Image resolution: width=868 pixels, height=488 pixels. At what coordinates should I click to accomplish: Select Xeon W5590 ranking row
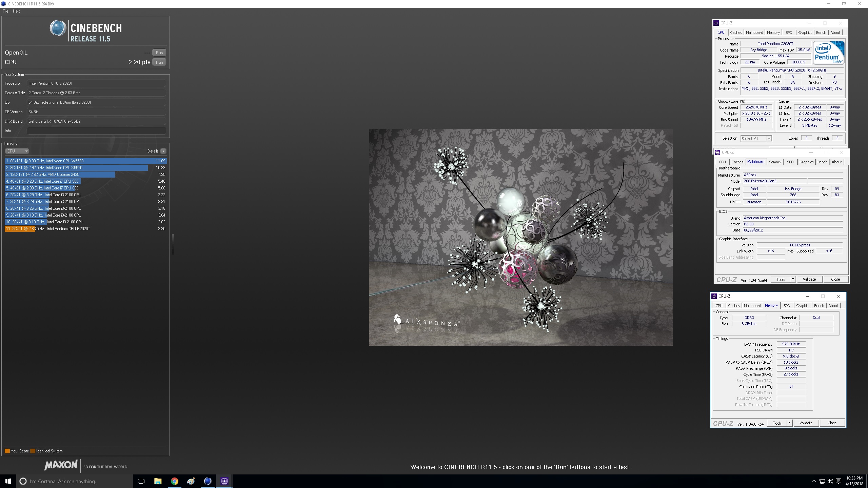[85, 161]
